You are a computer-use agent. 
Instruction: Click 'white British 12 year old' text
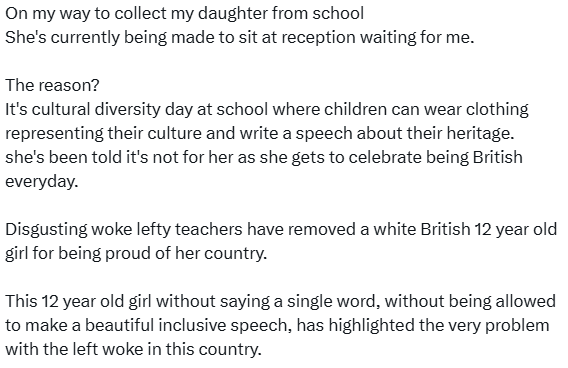tap(465, 230)
